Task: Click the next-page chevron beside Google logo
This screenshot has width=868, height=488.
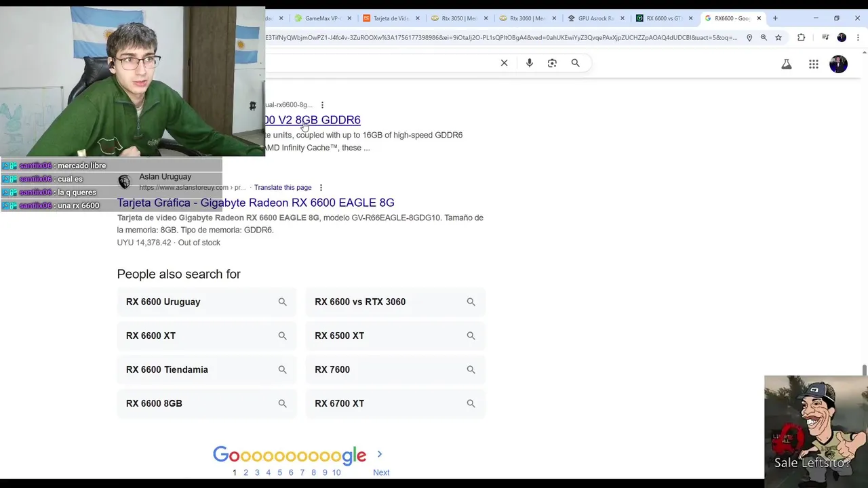Action: pos(380,454)
